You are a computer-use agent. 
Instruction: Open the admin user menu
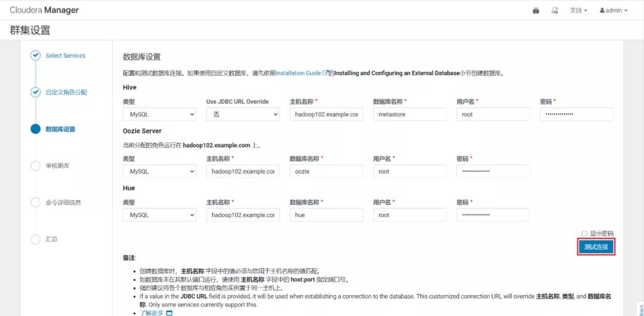pos(614,11)
